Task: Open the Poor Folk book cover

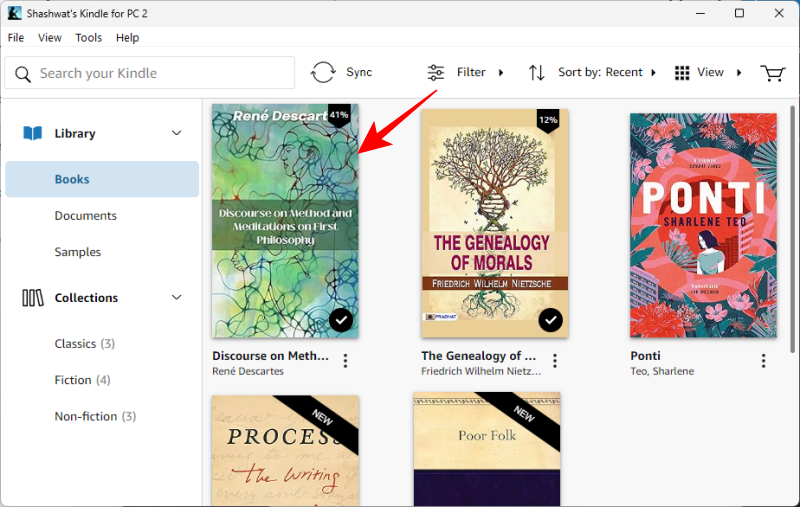Action: 487,449
